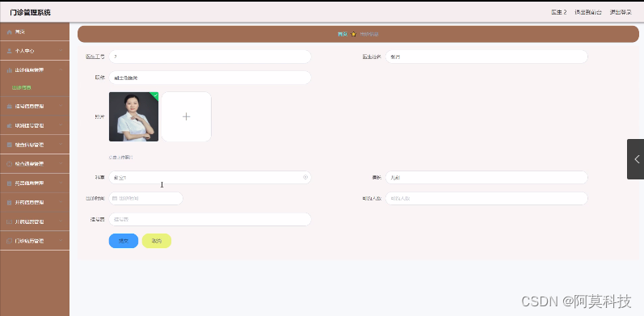644x316 pixels.
Task: Click the 出诊时间 date input
Action: [x=145, y=199]
